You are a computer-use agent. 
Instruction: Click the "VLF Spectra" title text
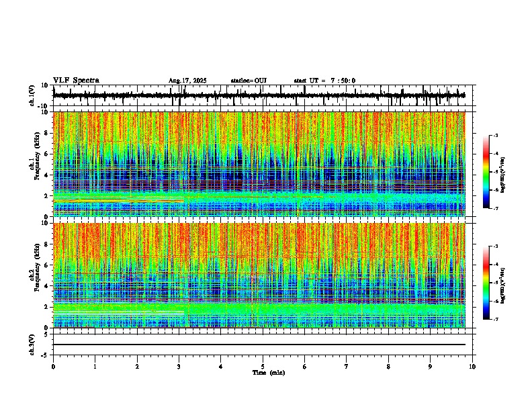(76, 80)
